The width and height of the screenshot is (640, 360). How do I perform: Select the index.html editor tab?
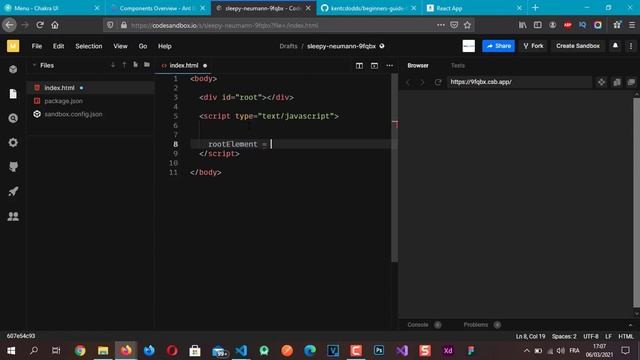tap(184, 65)
